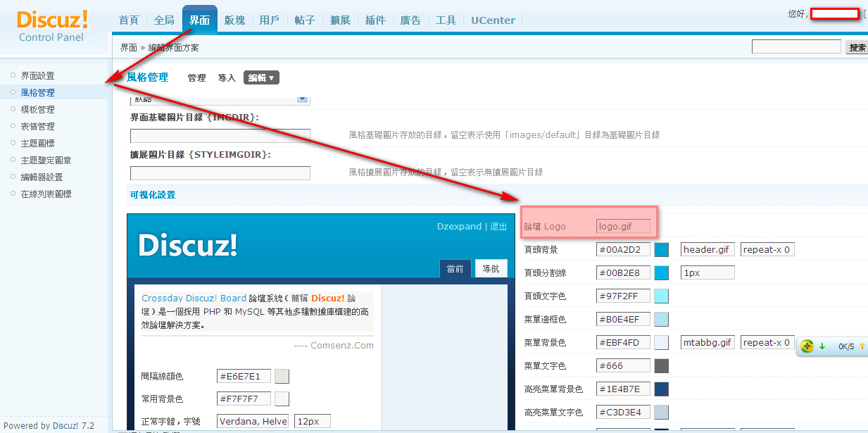
Task: Click the 退出 link in preview
Action: click(498, 226)
